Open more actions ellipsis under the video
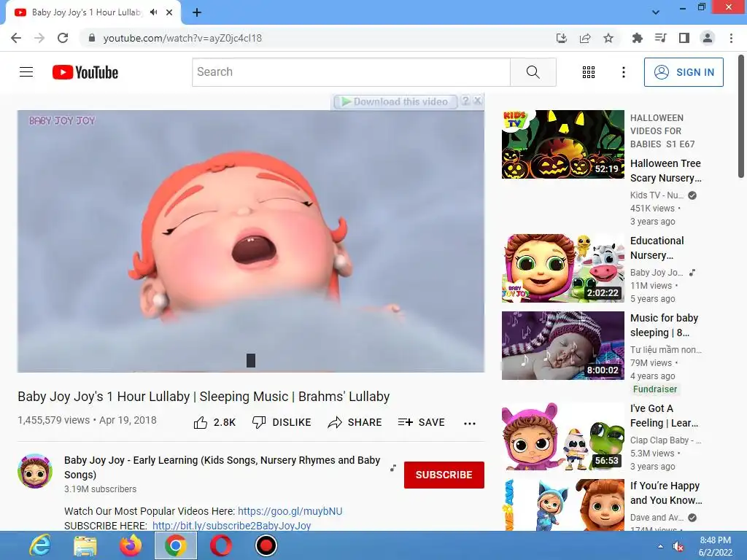 tap(470, 424)
